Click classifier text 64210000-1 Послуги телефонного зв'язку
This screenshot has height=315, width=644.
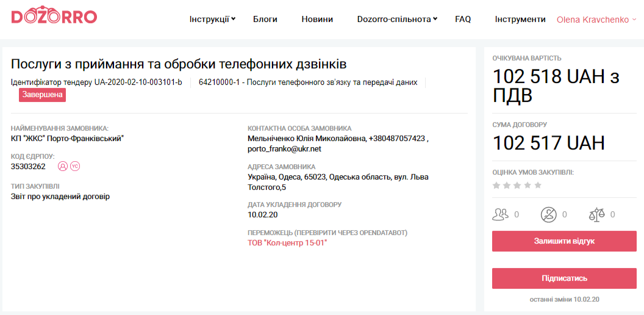pyautogui.click(x=308, y=82)
